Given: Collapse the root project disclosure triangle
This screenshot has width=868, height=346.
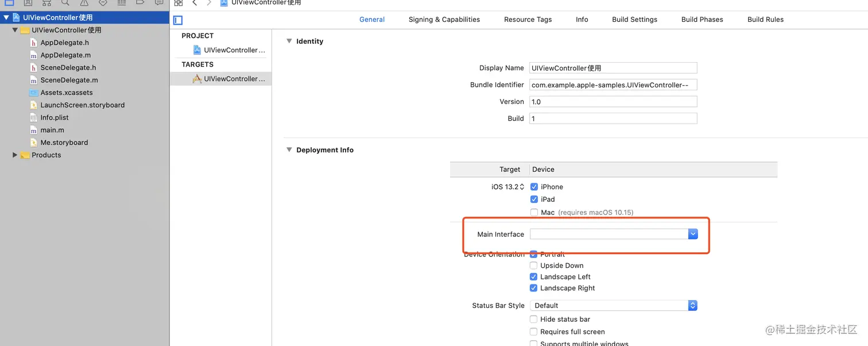Looking at the screenshot, I should pos(6,18).
